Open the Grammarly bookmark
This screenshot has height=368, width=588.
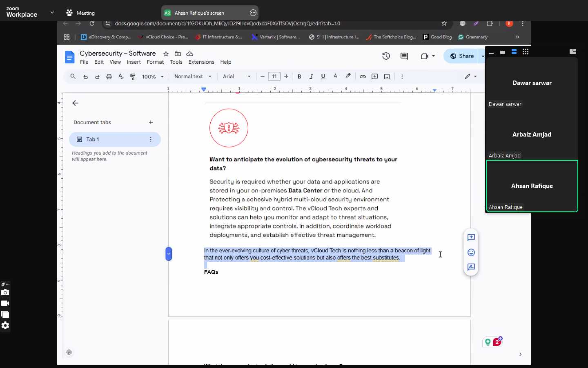click(473, 37)
